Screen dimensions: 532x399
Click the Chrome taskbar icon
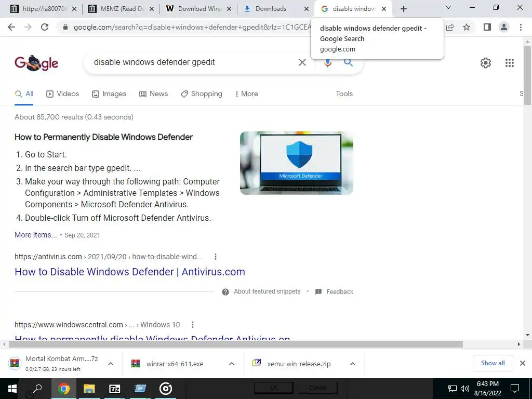click(63, 389)
